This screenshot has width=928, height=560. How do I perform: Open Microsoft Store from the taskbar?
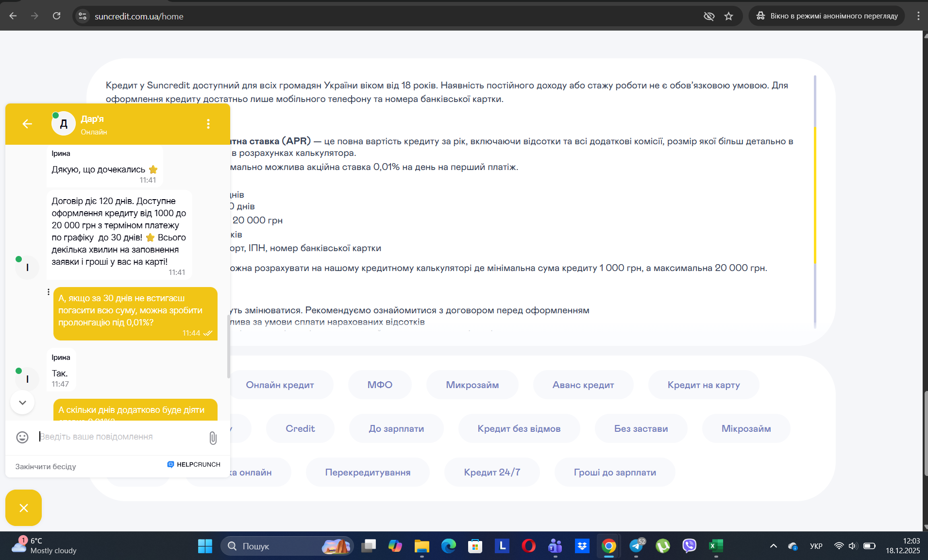(x=475, y=546)
